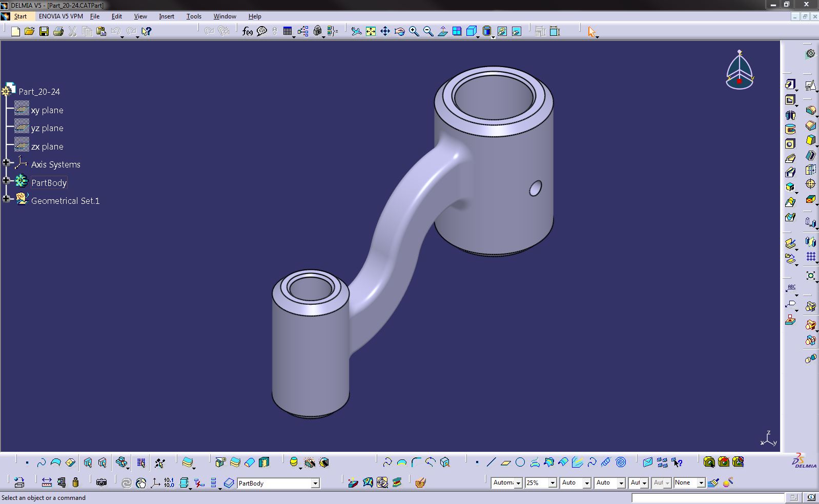The image size is (819, 504).
Task: Open the ENOVIA V5 VPM menu
Action: pyautogui.click(x=60, y=16)
